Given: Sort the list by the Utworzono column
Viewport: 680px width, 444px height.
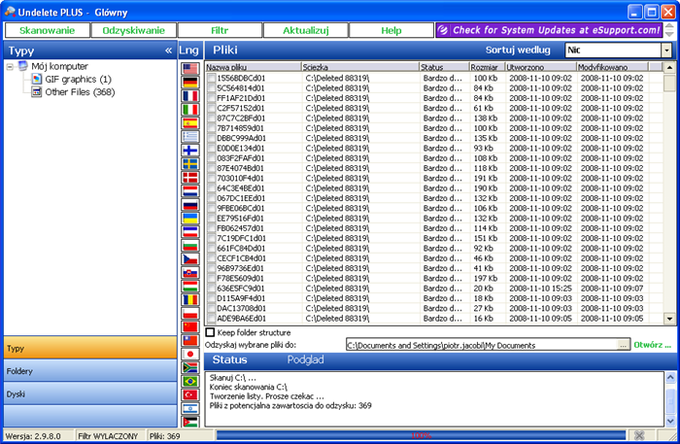Looking at the screenshot, I should (x=540, y=67).
